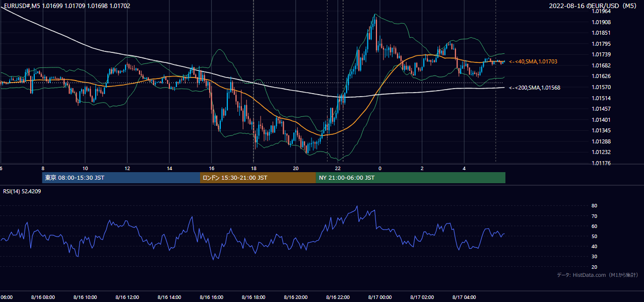
Task: Click price axis label 1.01176
Action: pyautogui.click(x=602, y=163)
